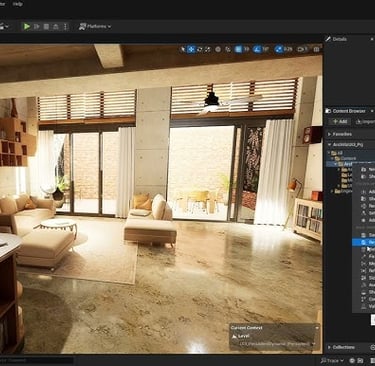Image resolution: width=375 pixels, height=366 pixels.
Task: Open play options three-dot menu
Action: [x=65, y=26]
